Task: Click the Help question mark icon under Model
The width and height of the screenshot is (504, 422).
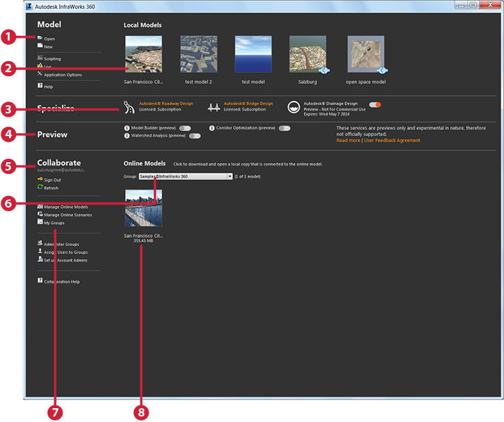Action: (40, 85)
